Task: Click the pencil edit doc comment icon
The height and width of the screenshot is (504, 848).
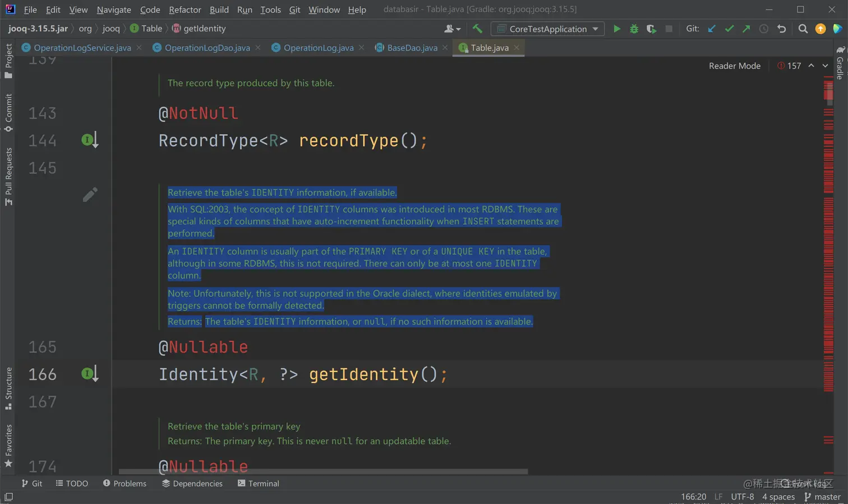Action: click(90, 195)
